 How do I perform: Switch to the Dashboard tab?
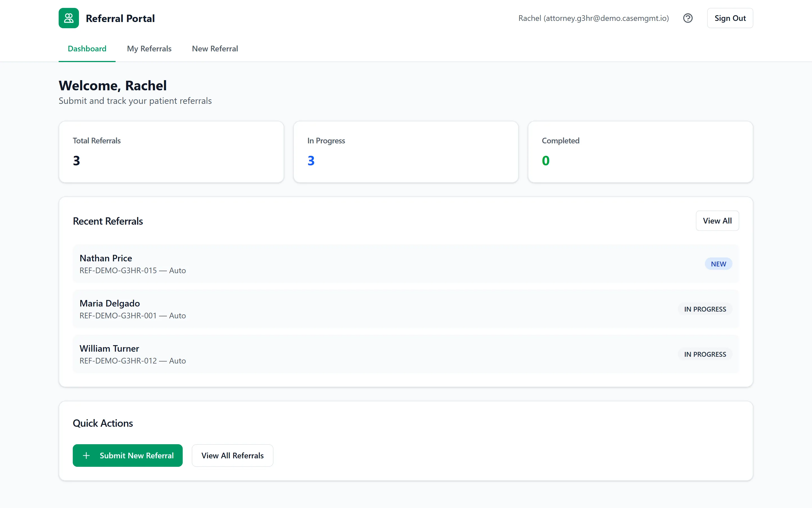click(x=87, y=49)
